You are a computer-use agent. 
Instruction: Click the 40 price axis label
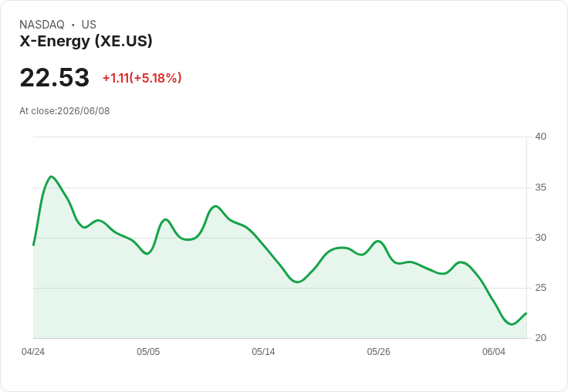pos(540,137)
